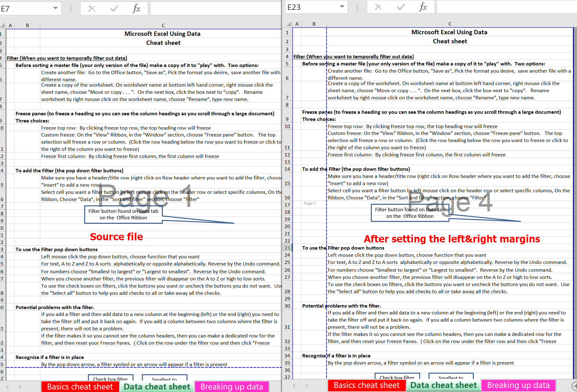Click previous sheet arrow in left window
The height and width of the screenshot is (392, 577).
(x=7, y=387)
